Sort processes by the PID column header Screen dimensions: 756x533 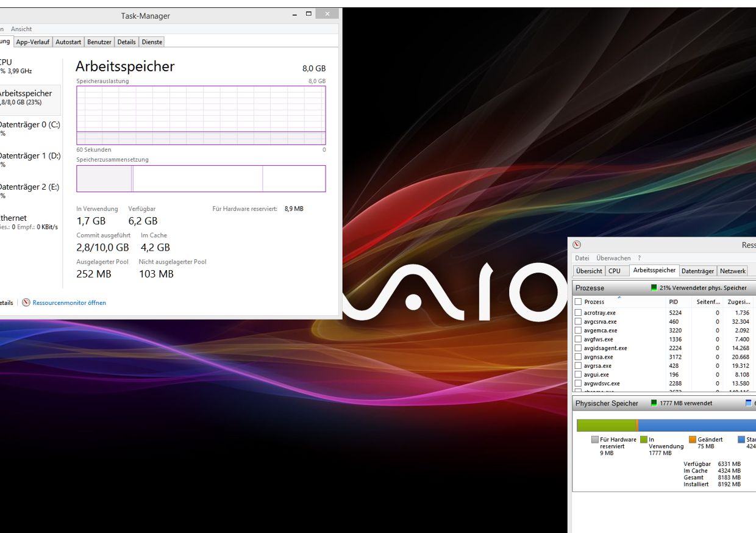674,302
